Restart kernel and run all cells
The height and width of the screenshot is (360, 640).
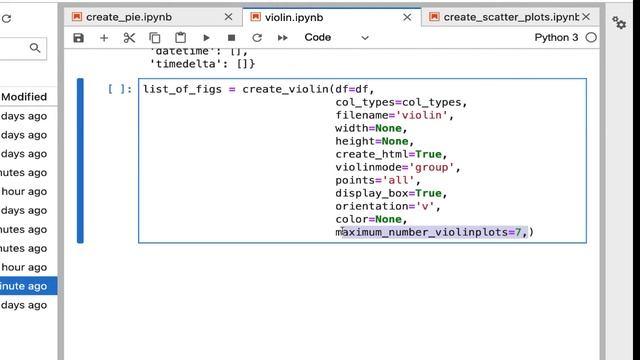282,38
